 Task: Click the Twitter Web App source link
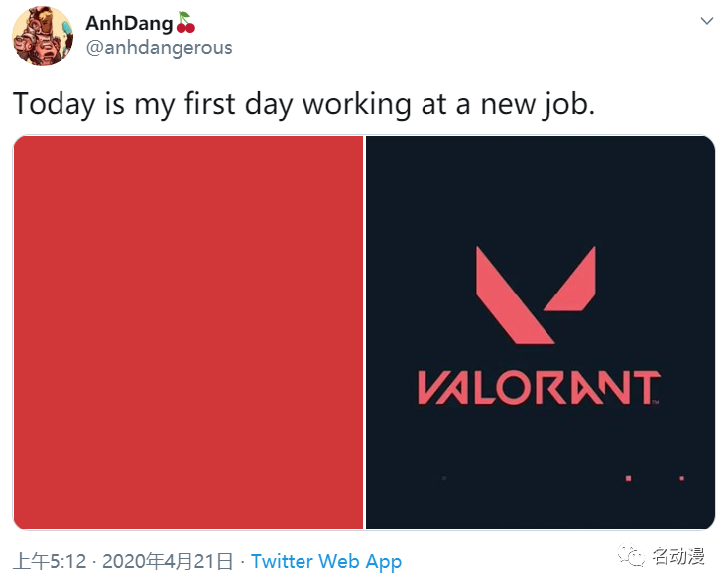click(326, 561)
